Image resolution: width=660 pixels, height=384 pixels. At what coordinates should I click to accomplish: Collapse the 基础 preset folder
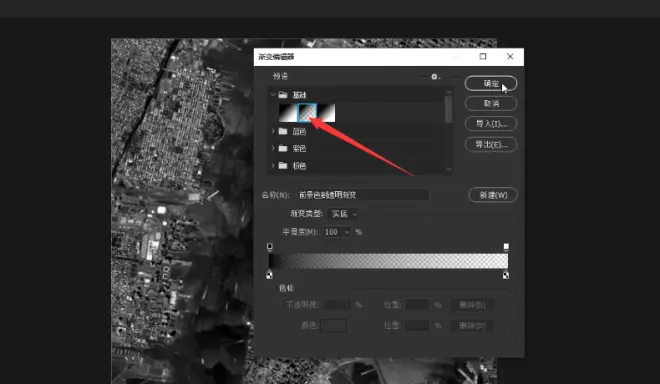pyautogui.click(x=273, y=95)
